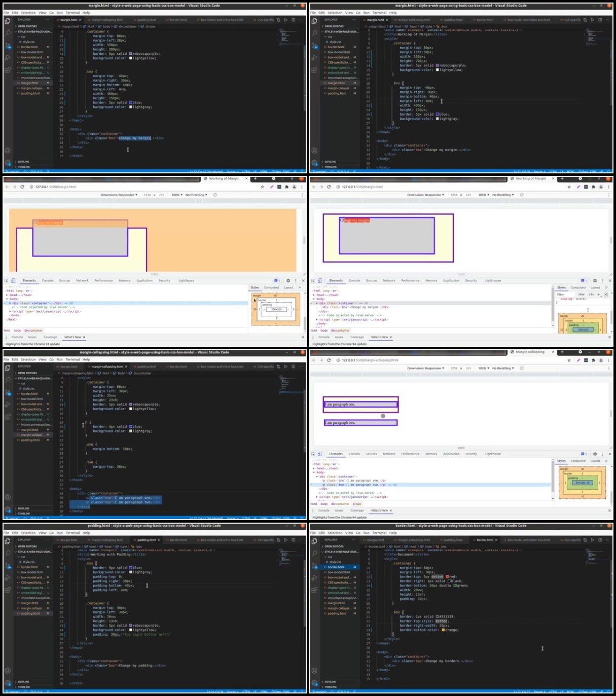This screenshot has height=696, width=616.
Task: Click the red color swatch in border.html editor
Action: pyautogui.click(x=447, y=576)
